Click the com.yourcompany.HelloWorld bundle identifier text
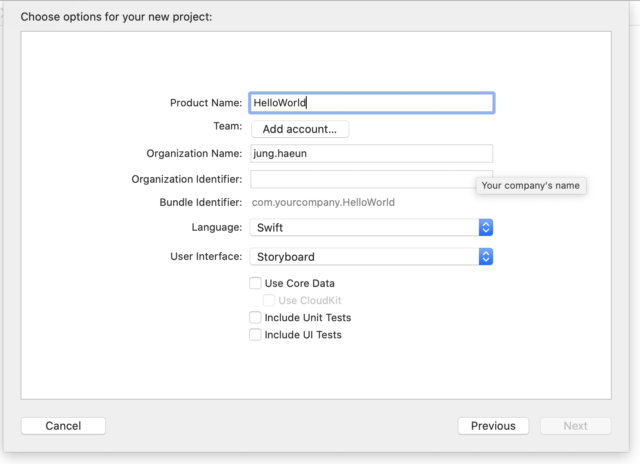Viewport: 640px width, 464px height. [323, 202]
